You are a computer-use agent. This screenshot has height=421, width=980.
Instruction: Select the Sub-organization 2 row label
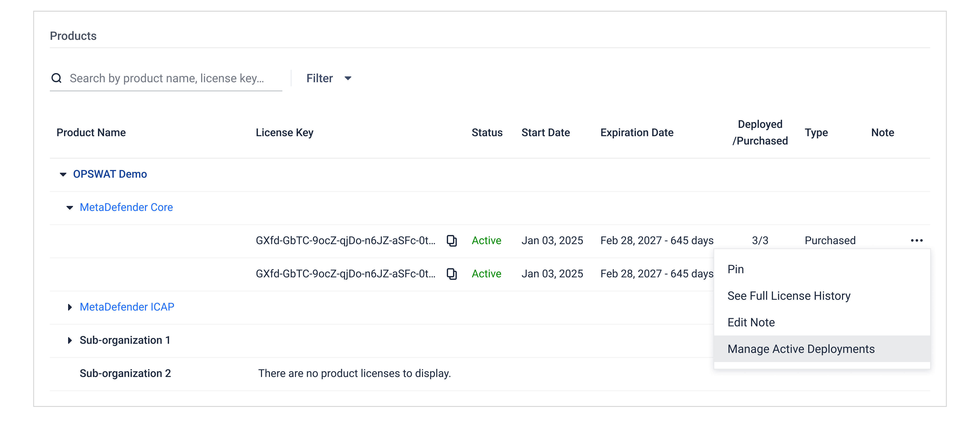click(x=125, y=373)
